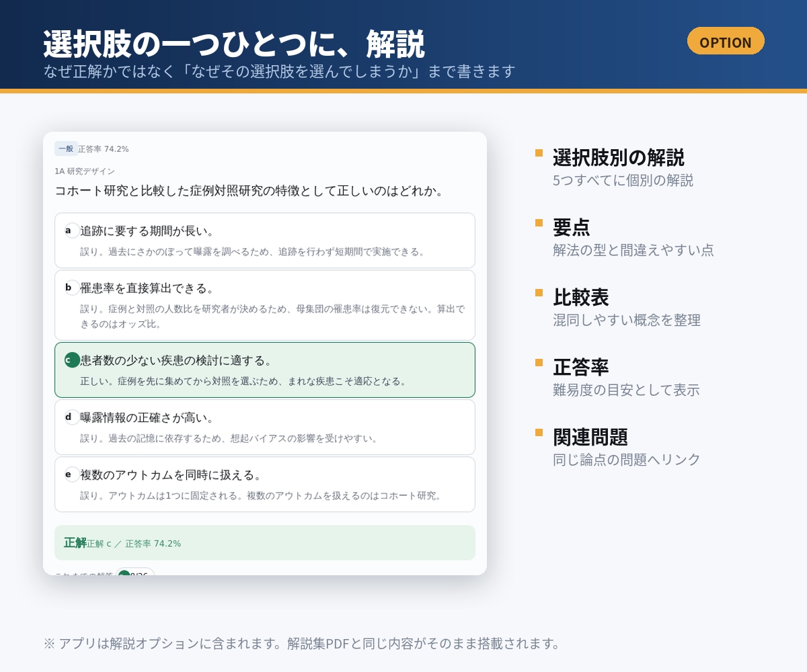Click text 同じ論点の問題へリンク

627,460
